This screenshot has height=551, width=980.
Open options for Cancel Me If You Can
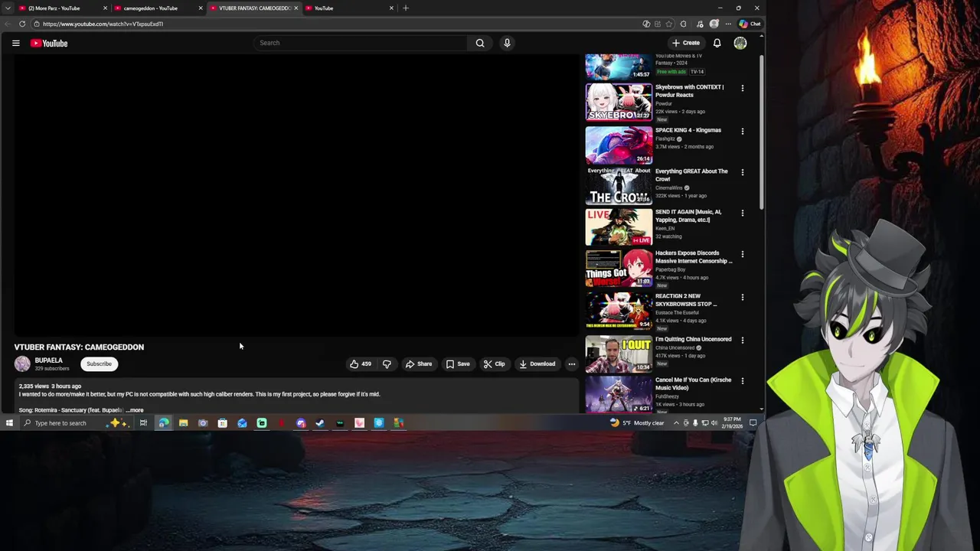click(x=742, y=381)
